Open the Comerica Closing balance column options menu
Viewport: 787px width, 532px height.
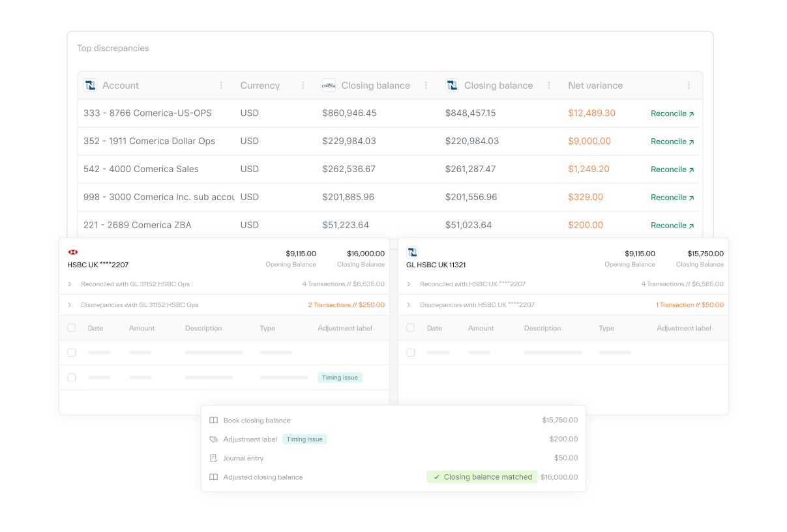(x=426, y=85)
